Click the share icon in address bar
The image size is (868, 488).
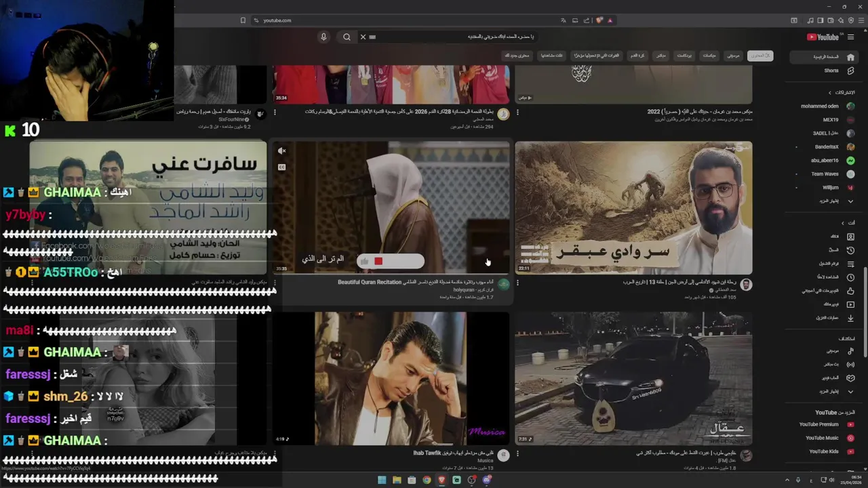(587, 20)
